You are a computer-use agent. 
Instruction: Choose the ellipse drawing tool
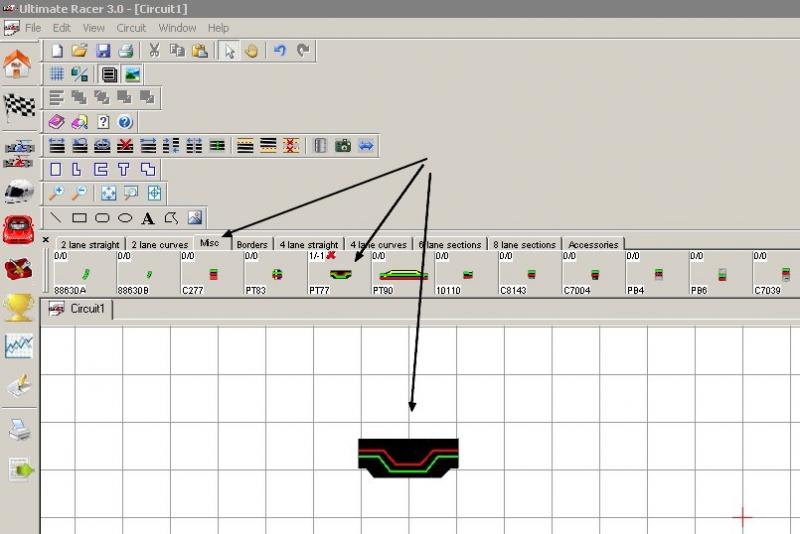(125, 217)
